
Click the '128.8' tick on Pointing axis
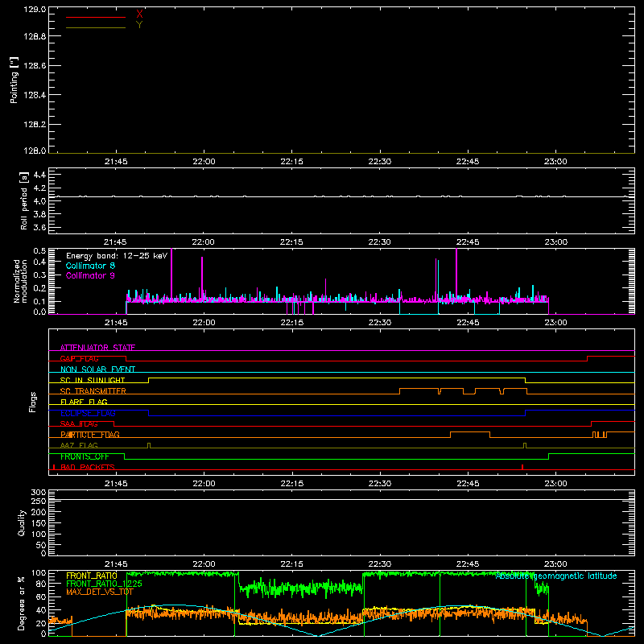[x=35, y=36]
